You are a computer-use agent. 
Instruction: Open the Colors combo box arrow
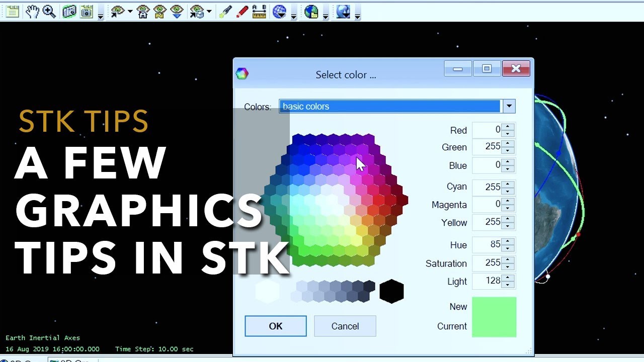tap(509, 106)
